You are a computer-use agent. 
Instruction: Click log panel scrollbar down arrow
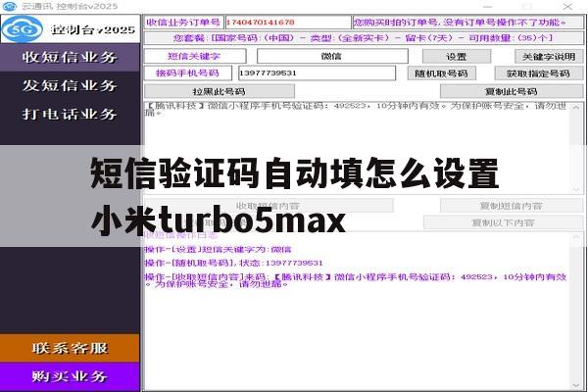point(576,385)
